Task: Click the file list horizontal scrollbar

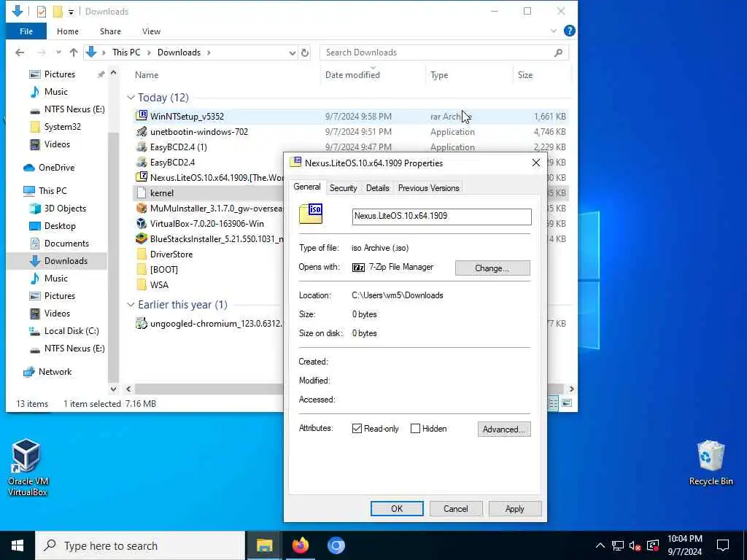Action: [x=209, y=389]
